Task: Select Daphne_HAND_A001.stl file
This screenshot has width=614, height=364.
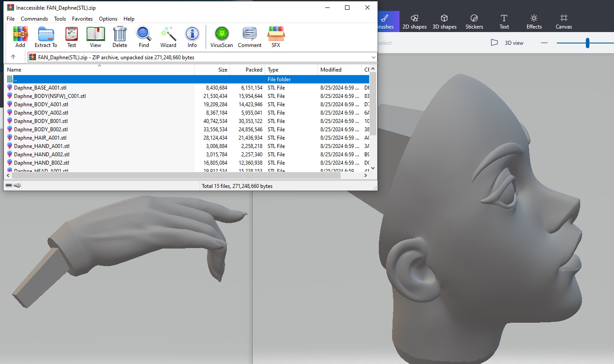Action: coord(187,146)
